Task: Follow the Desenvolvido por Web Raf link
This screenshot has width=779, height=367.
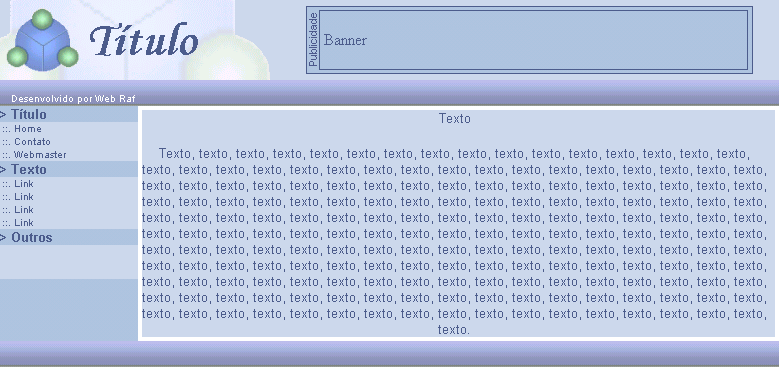Action: point(73,99)
